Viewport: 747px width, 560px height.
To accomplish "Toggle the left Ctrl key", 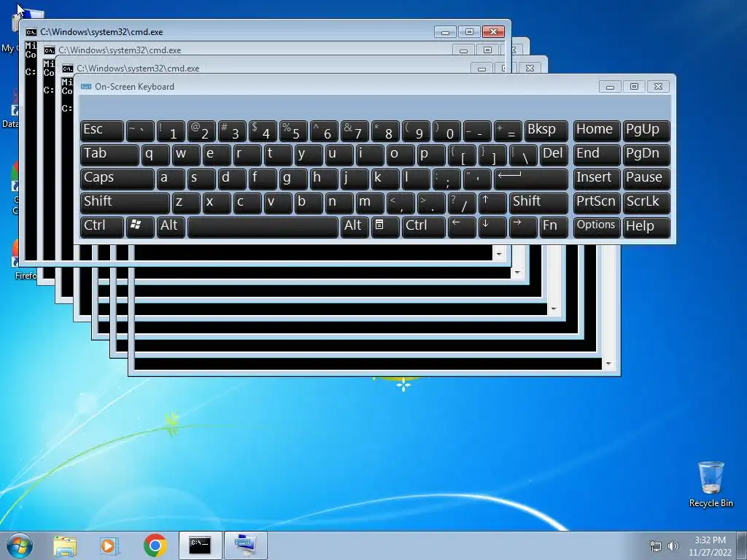I will coord(102,227).
